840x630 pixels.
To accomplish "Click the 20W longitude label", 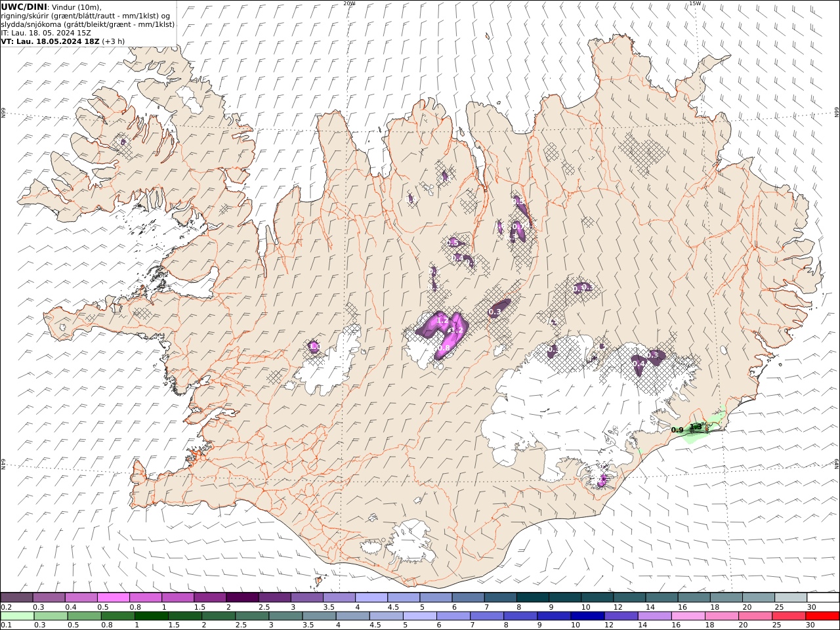I will [349, 3].
